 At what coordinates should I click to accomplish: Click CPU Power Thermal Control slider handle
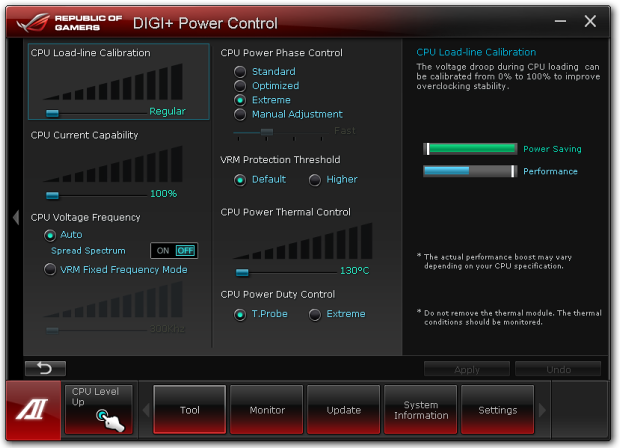pos(242,272)
